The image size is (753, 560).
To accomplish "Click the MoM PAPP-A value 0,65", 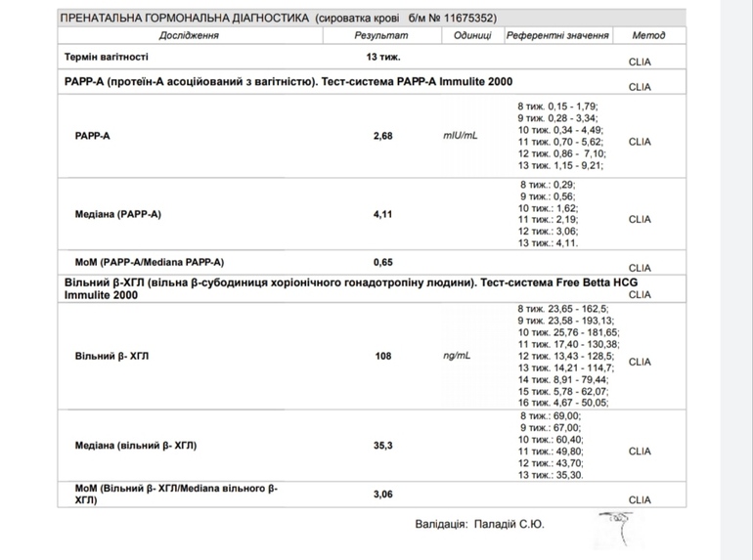I will (x=382, y=262).
